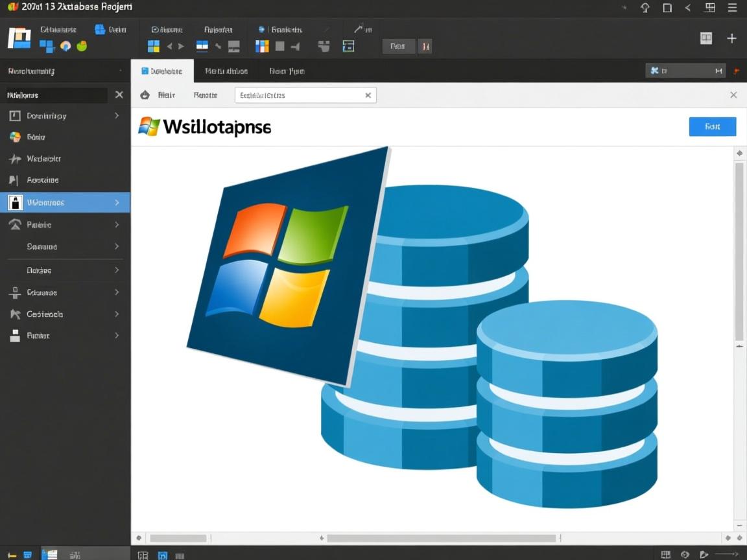Click the horizontal scrollbar thumb at bottom
This screenshot has width=747, height=560.
pos(441,538)
